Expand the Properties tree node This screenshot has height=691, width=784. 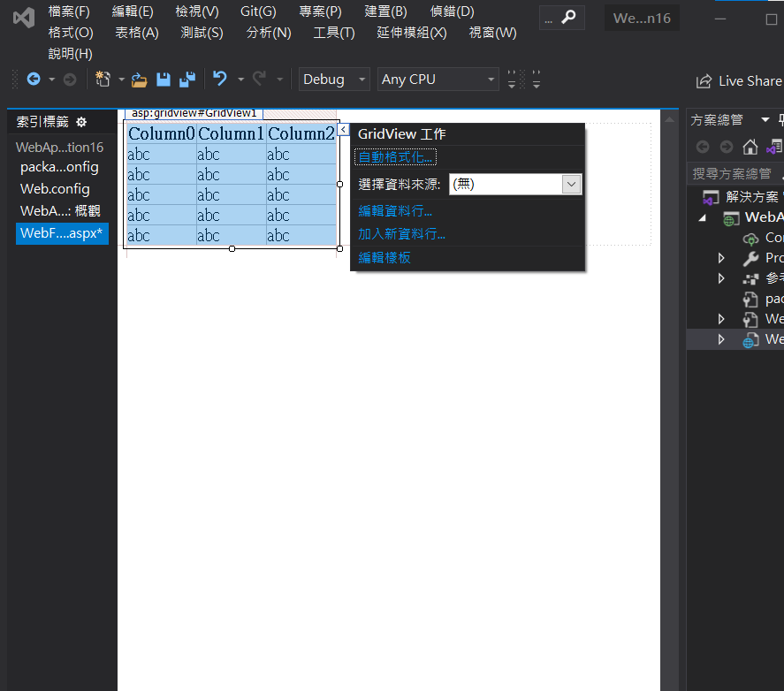tap(721, 258)
